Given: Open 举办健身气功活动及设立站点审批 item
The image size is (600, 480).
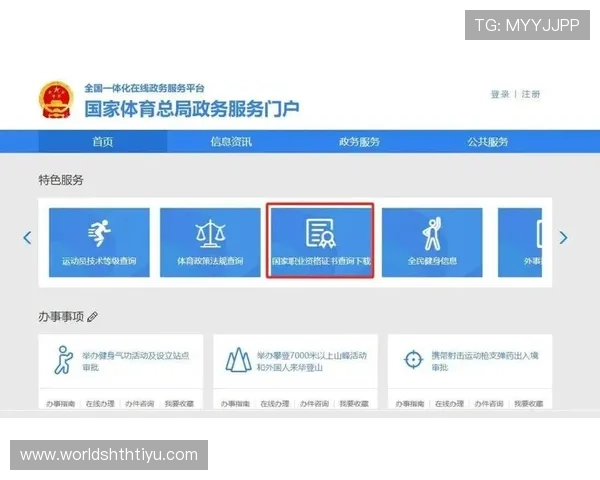Looking at the screenshot, I should 136,361.
